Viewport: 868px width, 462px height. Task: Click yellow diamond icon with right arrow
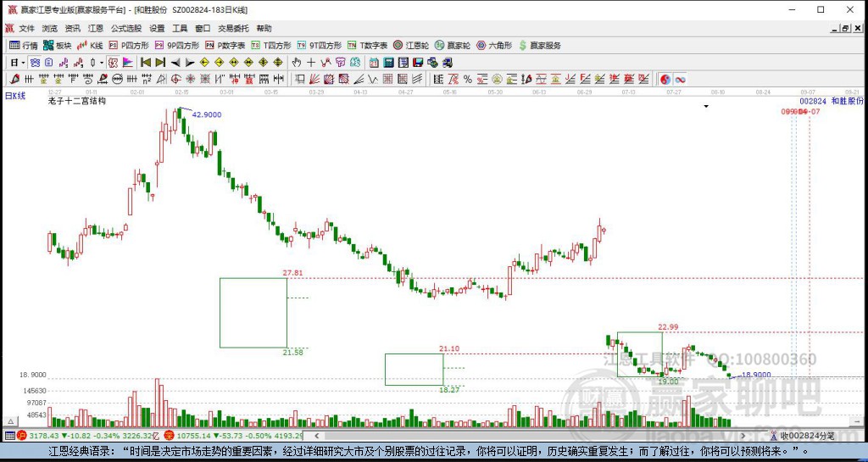[x=219, y=63]
